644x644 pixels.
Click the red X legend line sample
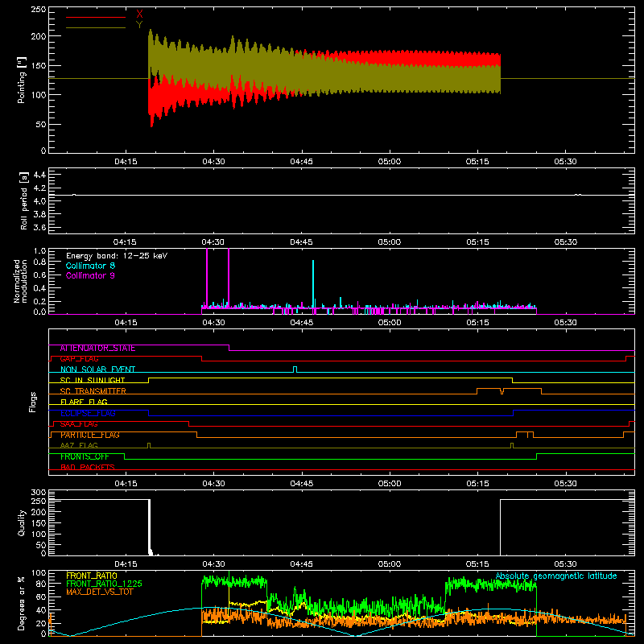tap(96, 17)
